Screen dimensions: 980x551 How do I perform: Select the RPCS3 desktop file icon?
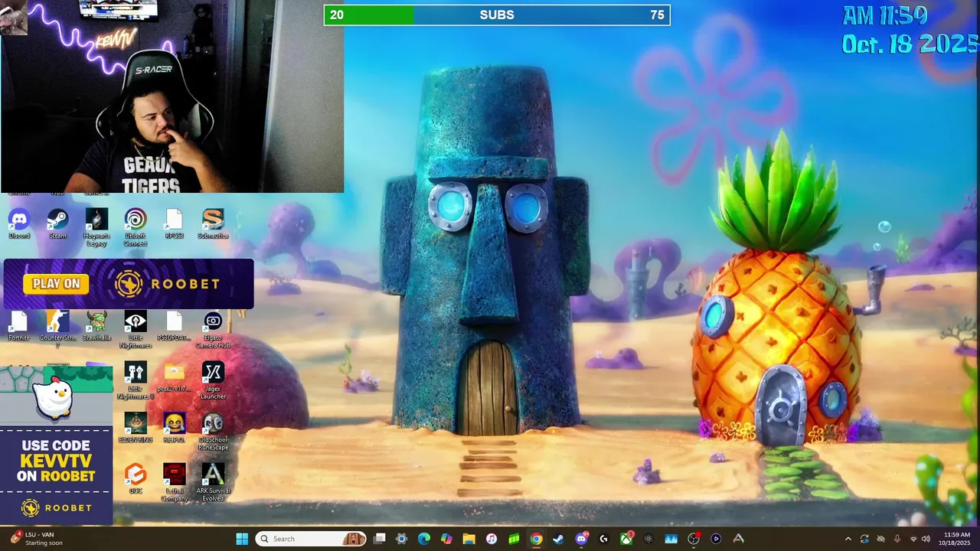pos(174,223)
